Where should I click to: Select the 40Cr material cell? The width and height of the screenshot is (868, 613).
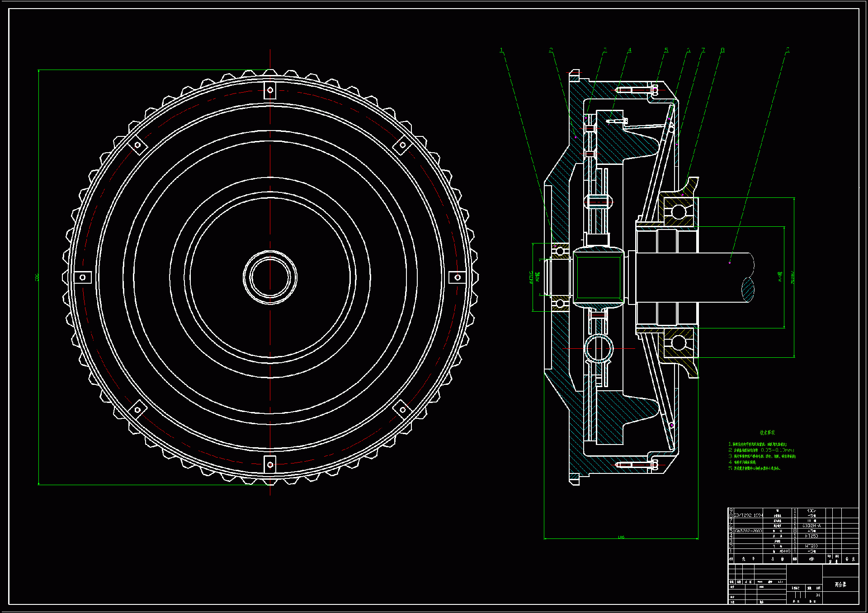pyautogui.click(x=811, y=510)
